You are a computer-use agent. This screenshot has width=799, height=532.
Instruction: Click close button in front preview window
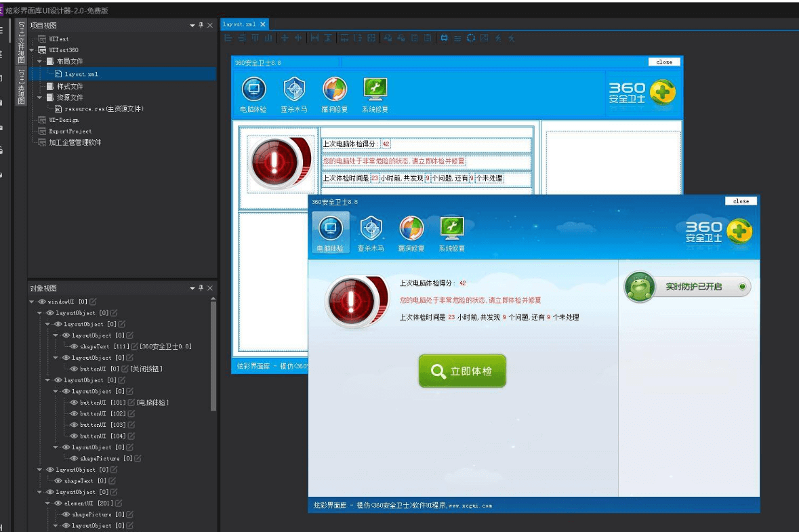(741, 201)
